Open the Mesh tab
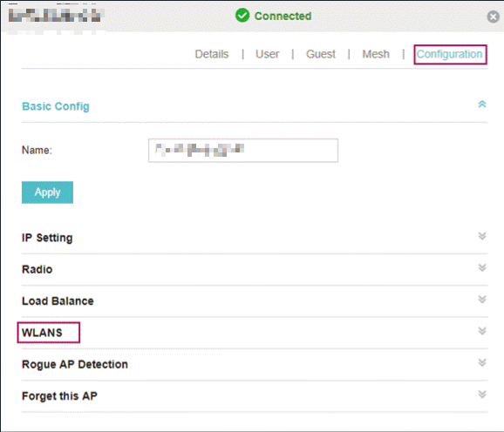 [x=376, y=54]
